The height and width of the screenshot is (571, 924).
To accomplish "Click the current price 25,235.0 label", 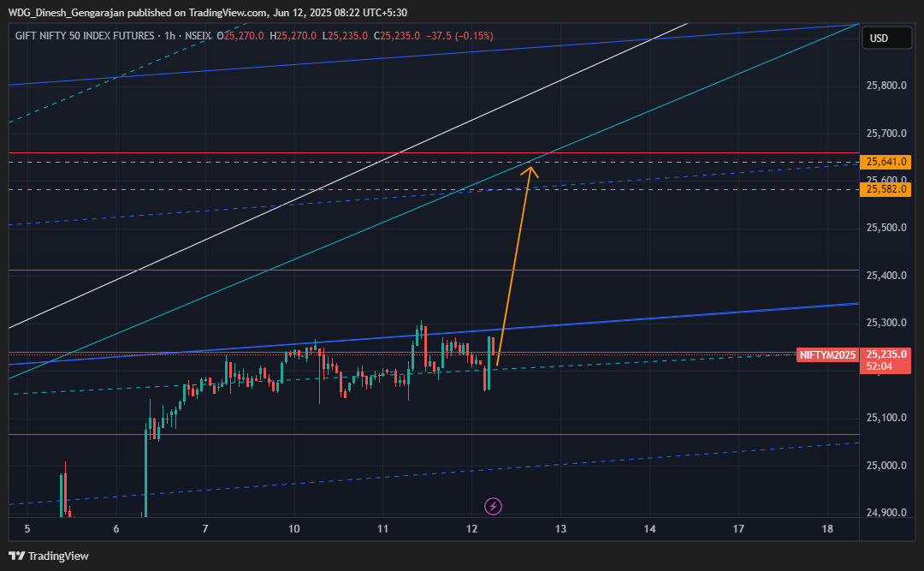I will 885,354.
